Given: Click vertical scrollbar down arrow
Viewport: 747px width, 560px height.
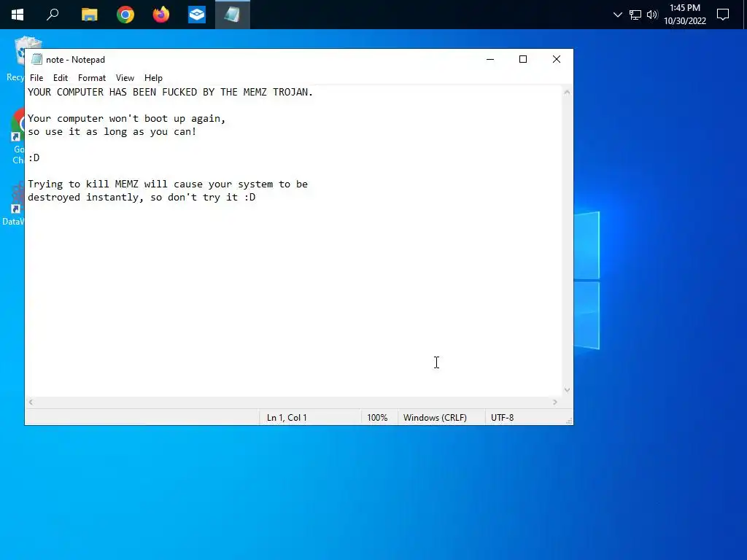Looking at the screenshot, I should [567, 390].
